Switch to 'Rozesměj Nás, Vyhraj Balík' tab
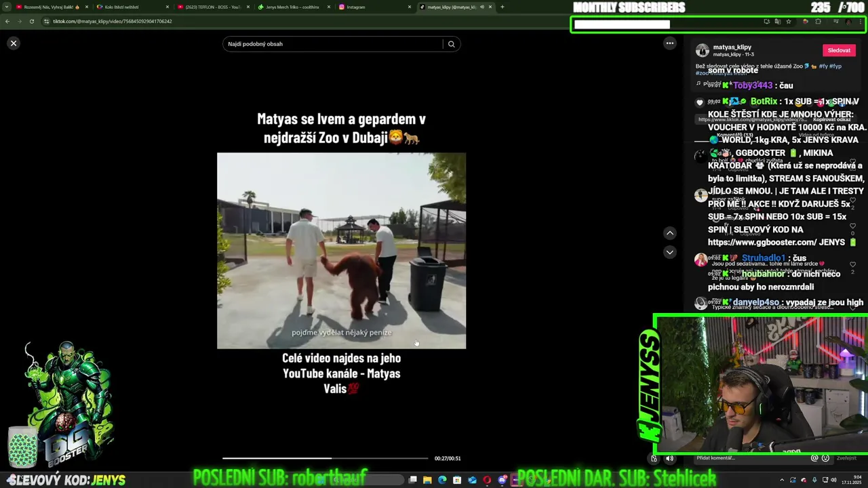The height and width of the screenshot is (488, 868). (52, 7)
